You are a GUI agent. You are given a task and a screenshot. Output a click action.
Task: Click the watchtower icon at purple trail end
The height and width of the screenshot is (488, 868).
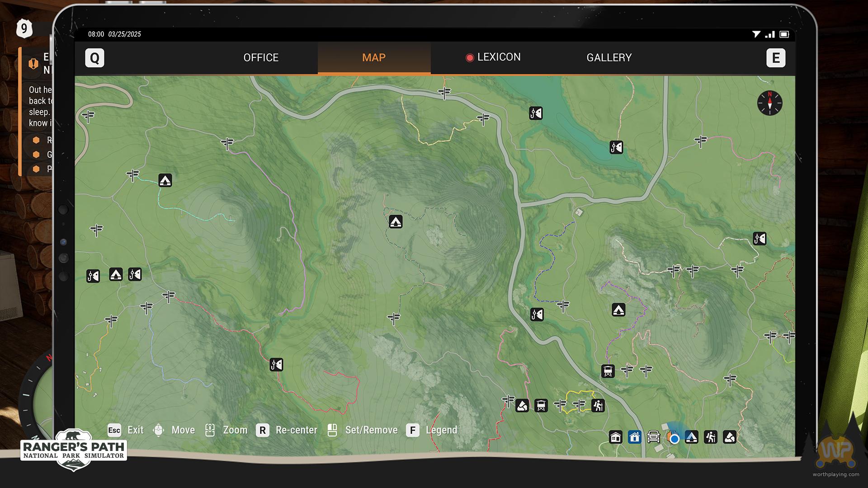[x=608, y=371]
